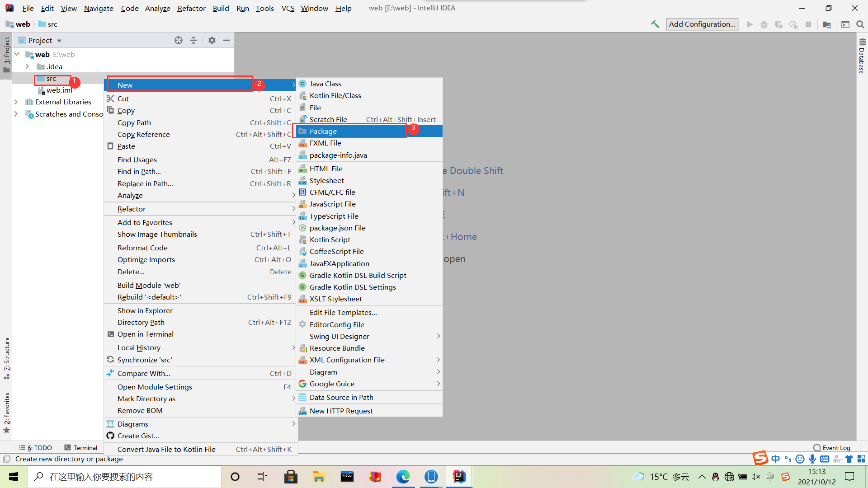Expand the Refactor submenu in context menu
Viewport: 868px width, 488px height.
click(201, 209)
